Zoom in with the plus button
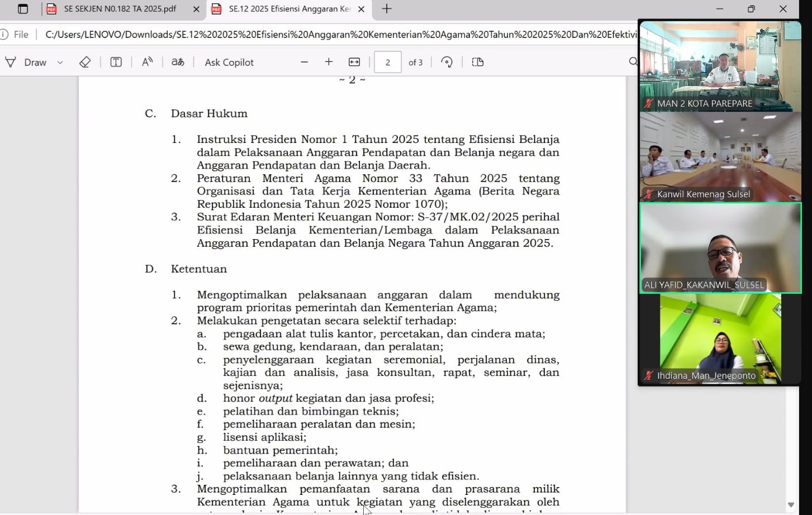The image size is (812, 515). [x=329, y=62]
